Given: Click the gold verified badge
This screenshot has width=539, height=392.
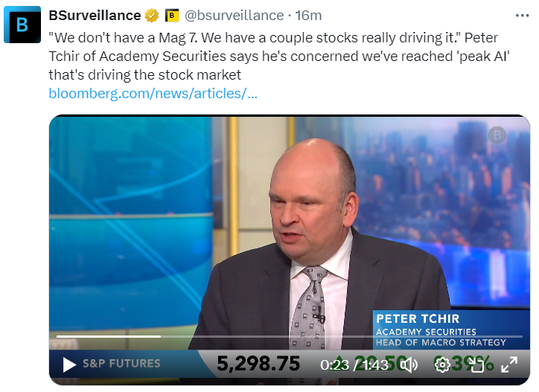Looking at the screenshot, I should click(x=152, y=15).
